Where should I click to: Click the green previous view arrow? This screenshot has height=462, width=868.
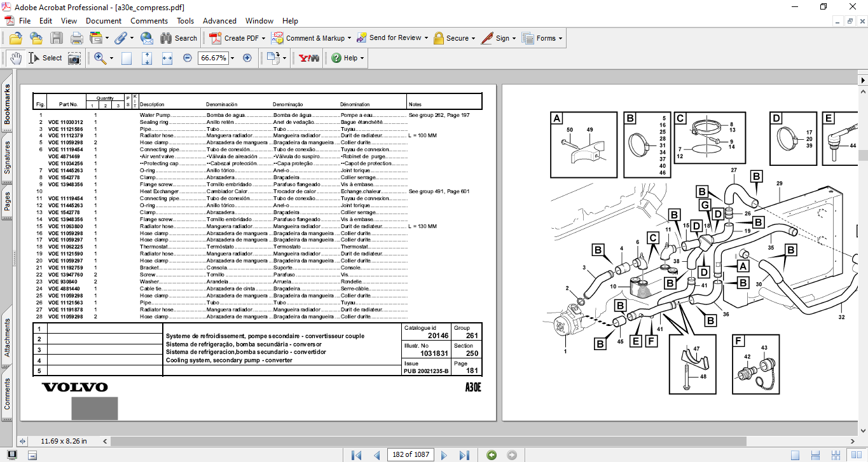pyautogui.click(x=491, y=455)
